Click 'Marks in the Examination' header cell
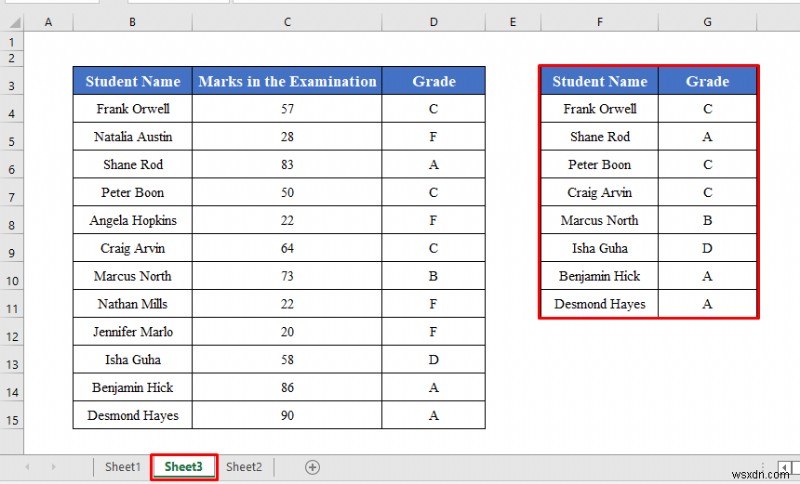 287,81
